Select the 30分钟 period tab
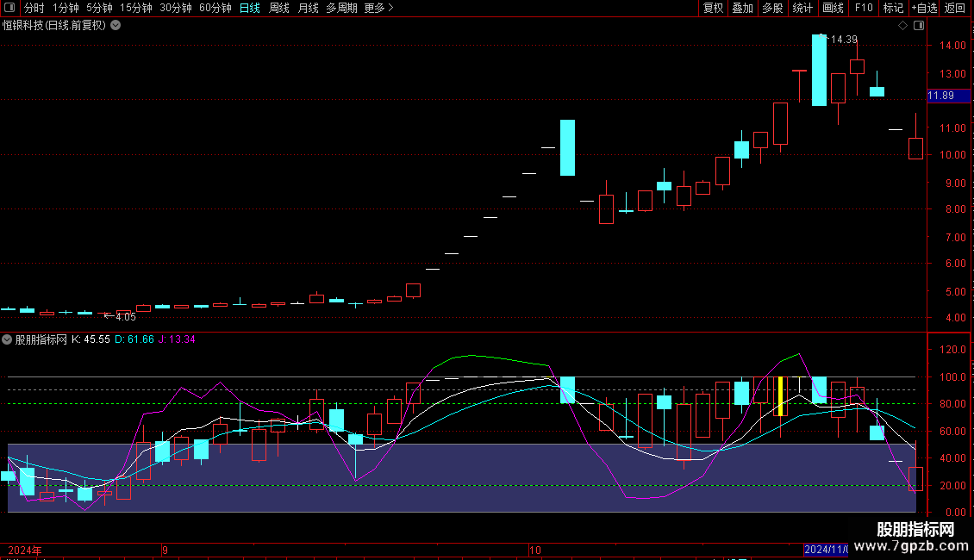This screenshot has width=974, height=560. point(176,8)
